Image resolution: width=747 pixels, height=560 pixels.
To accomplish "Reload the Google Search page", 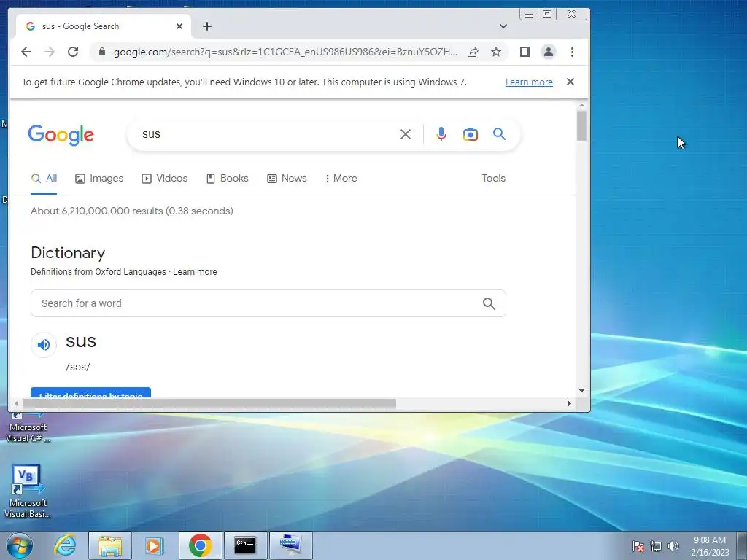I will coord(73,52).
